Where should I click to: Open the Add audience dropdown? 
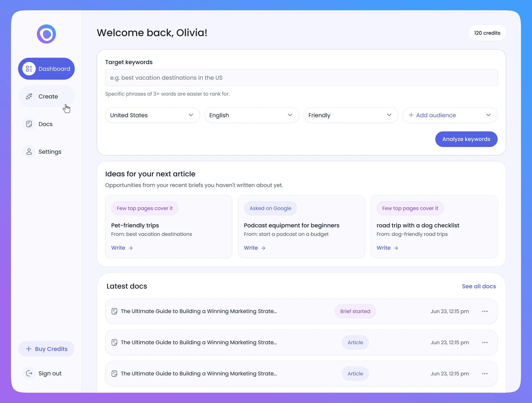coord(450,115)
